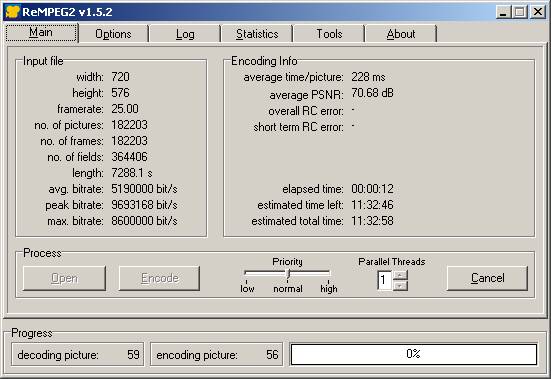This screenshot has height=379, width=551.
Task: Click the elapsed time value 00:00:12
Action: coord(372,189)
